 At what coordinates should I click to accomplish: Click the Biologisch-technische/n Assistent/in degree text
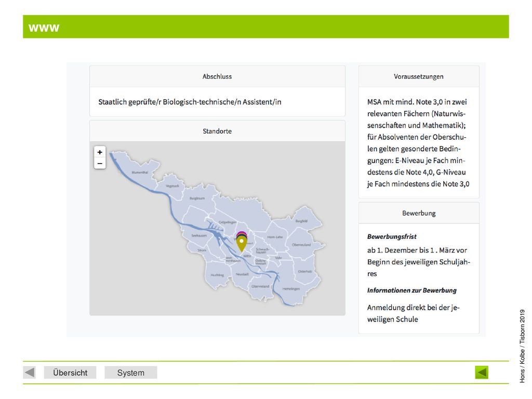point(190,102)
